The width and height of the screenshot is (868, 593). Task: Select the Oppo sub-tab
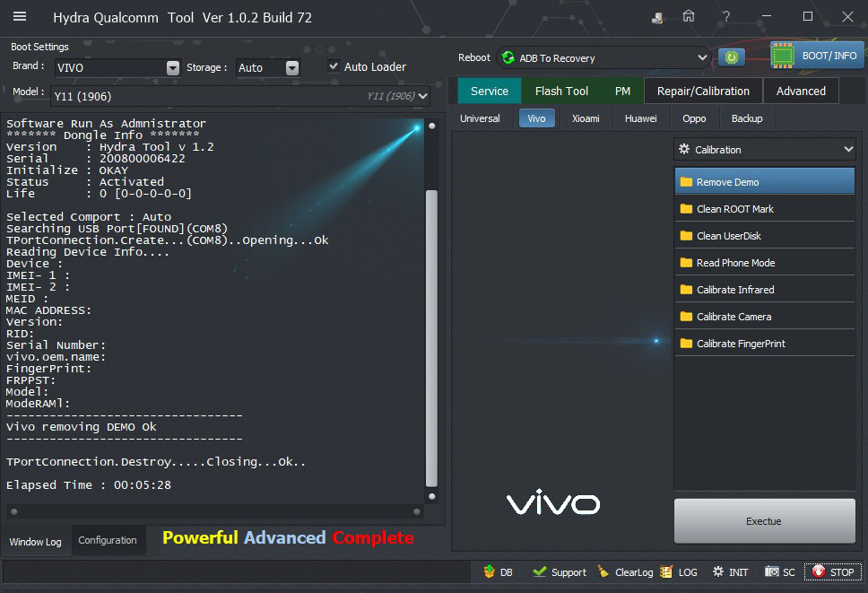694,118
